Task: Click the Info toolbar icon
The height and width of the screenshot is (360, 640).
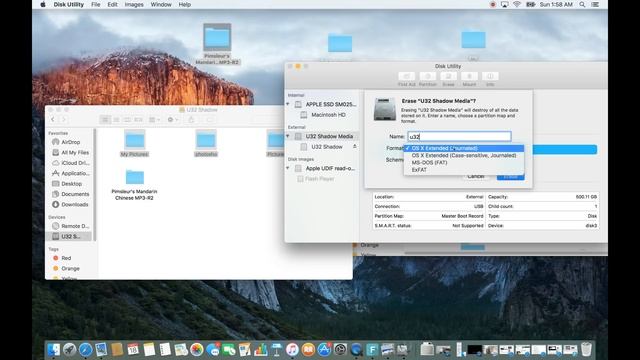Action: click(490, 76)
